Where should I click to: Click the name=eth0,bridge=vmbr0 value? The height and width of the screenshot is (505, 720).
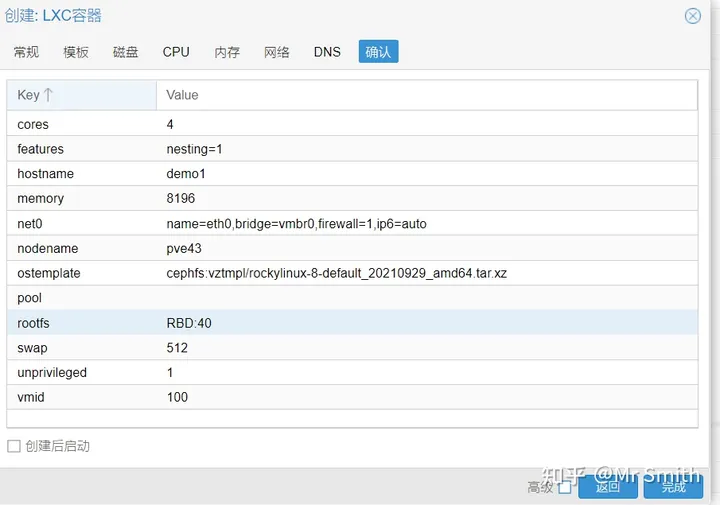tap(297, 224)
